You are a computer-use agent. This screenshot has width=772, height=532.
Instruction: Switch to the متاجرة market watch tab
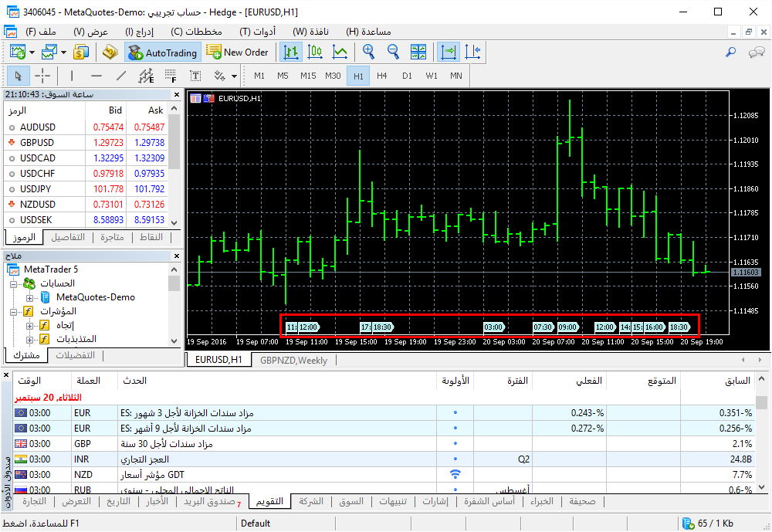[112, 237]
